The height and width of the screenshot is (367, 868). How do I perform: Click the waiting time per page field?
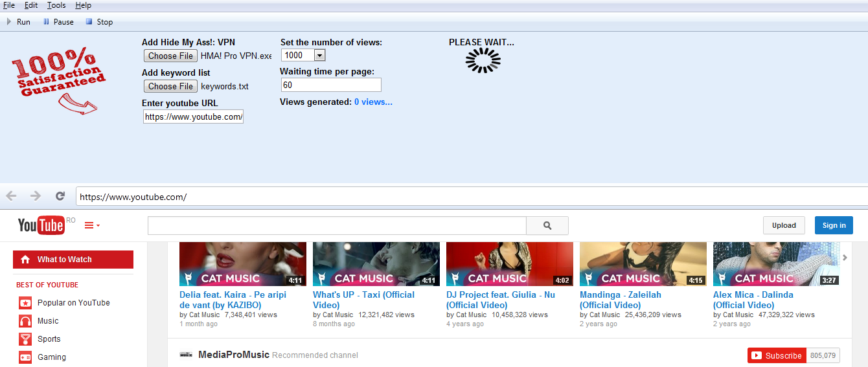point(331,85)
